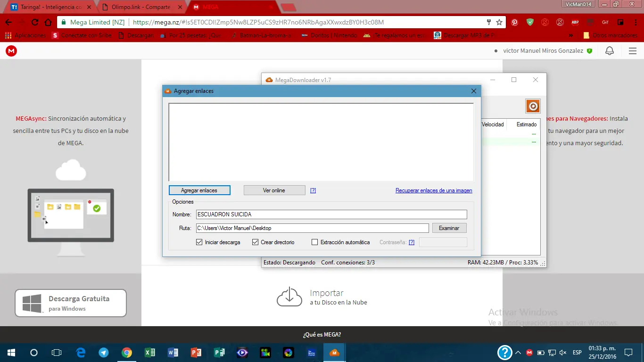
Task: Open the Descargar MP3 bookmark
Action: [x=465, y=35]
